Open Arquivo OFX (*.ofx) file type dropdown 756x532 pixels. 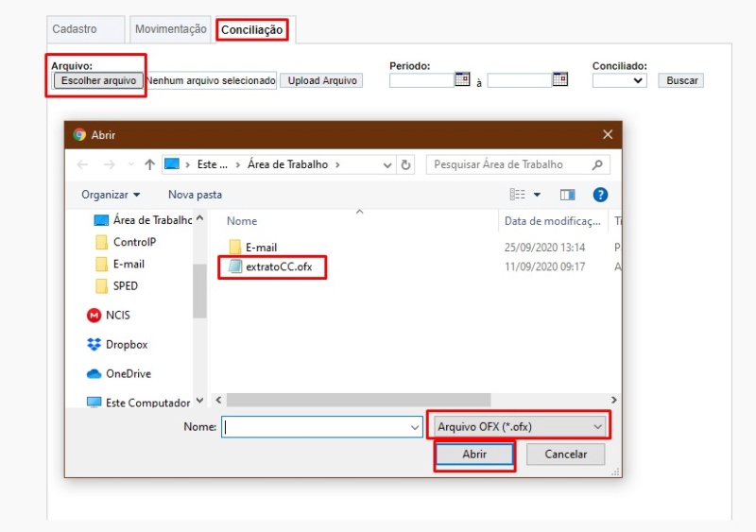click(520, 427)
